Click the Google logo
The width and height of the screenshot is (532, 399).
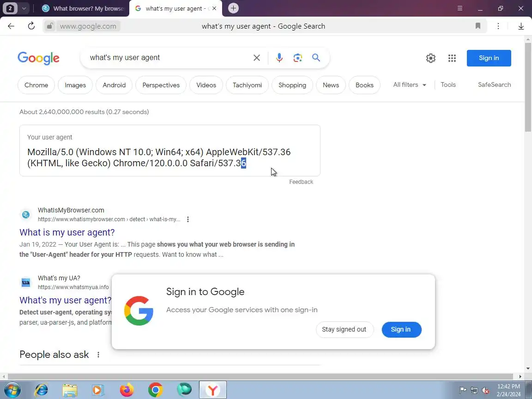tap(38, 58)
